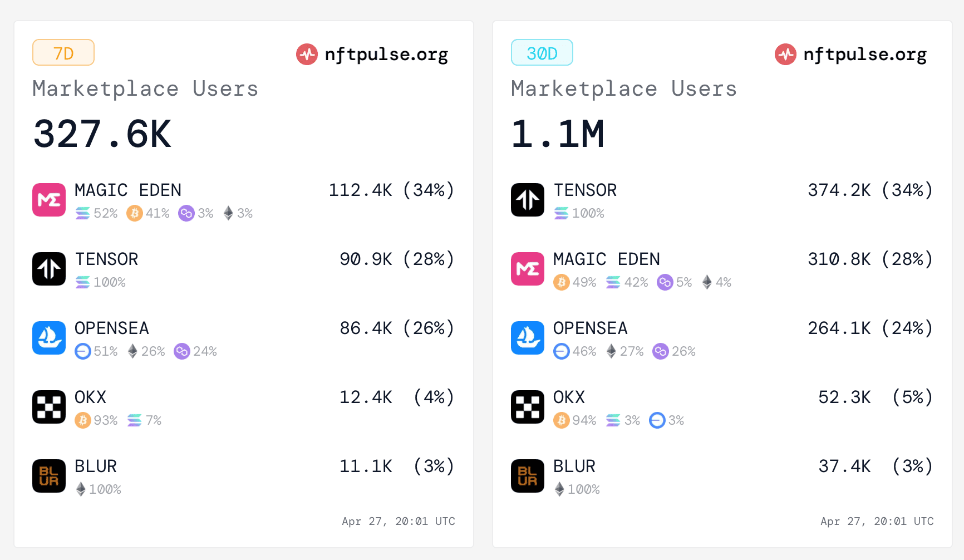Click the Tensor logo in 30D card
964x560 pixels.
click(x=528, y=200)
